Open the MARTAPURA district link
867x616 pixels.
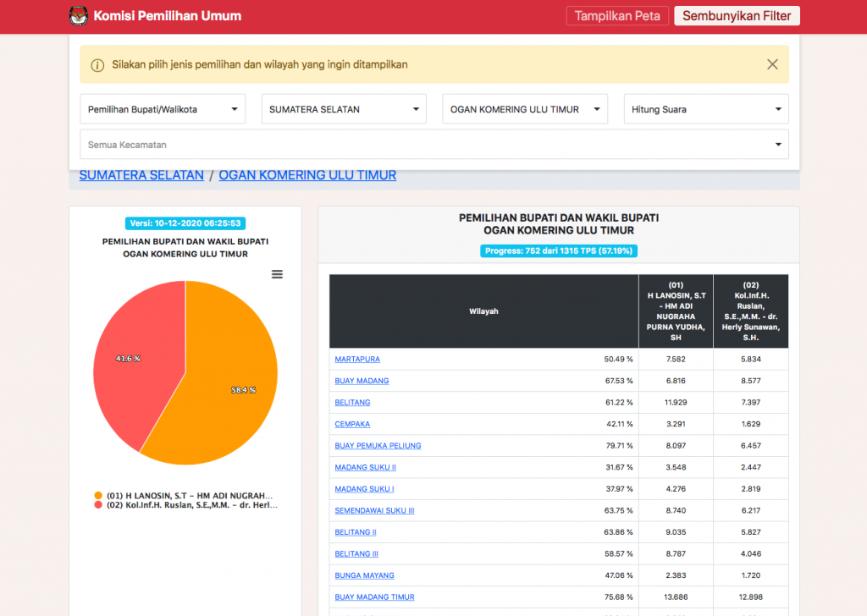click(x=357, y=360)
